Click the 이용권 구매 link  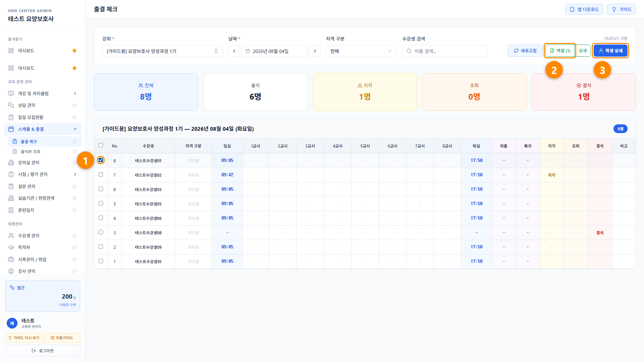pyautogui.click(x=68, y=305)
